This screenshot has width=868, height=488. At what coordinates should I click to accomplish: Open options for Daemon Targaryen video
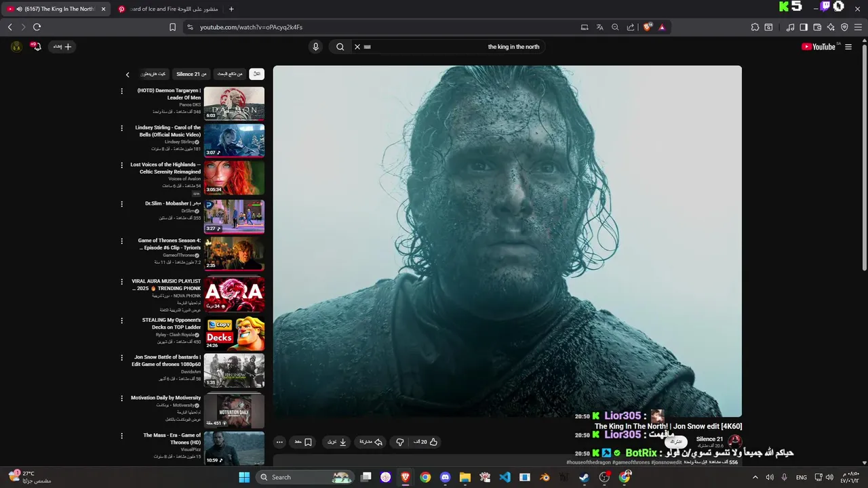[122, 91]
